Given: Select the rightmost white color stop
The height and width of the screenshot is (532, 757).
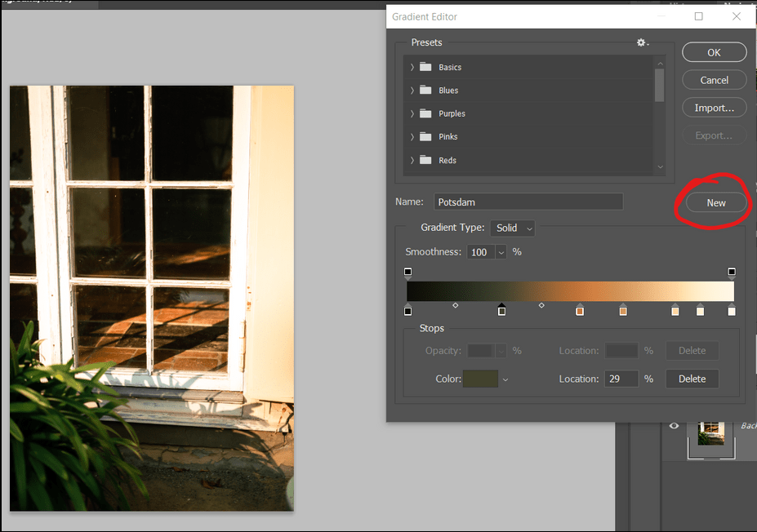Looking at the screenshot, I should 732,310.
